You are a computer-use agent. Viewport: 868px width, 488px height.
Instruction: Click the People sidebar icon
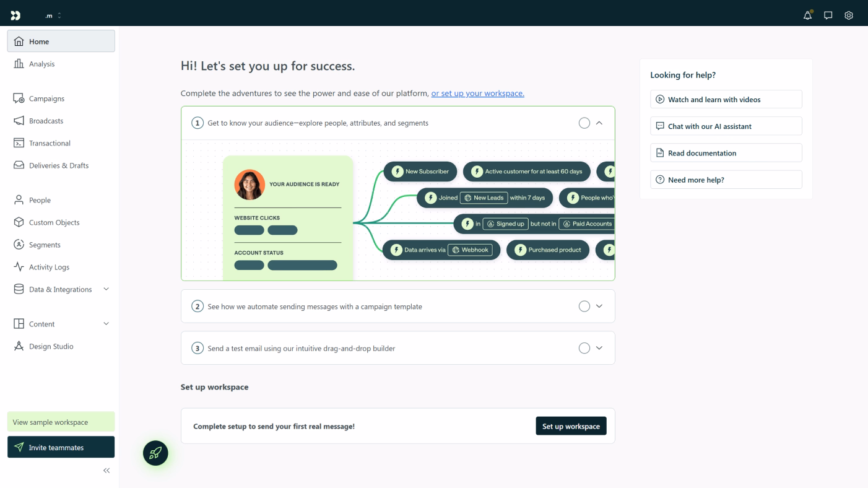click(19, 200)
